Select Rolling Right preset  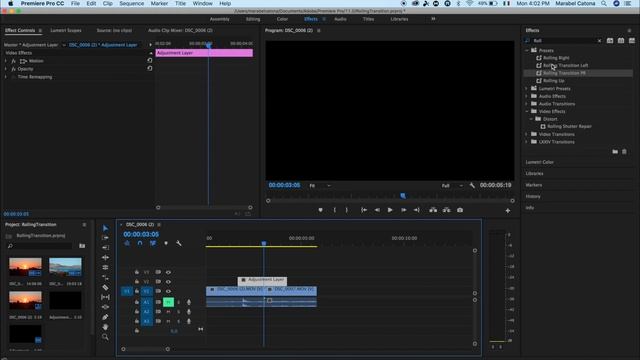[556, 58]
